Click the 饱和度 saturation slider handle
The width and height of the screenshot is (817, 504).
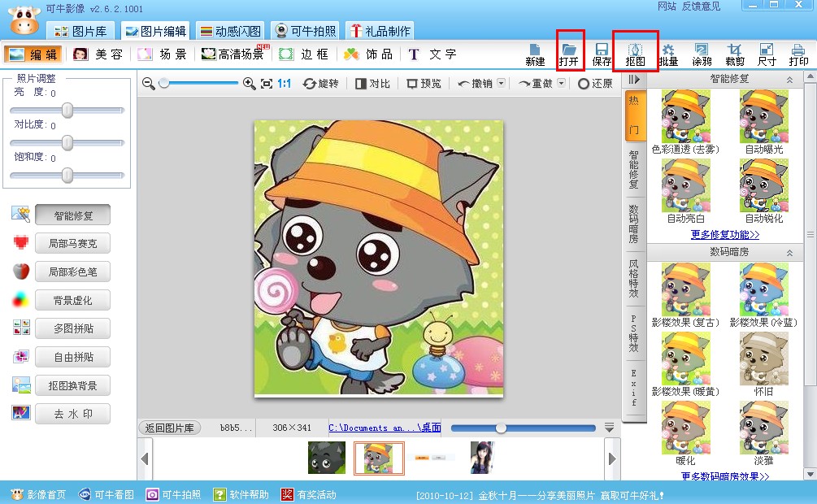(67, 175)
